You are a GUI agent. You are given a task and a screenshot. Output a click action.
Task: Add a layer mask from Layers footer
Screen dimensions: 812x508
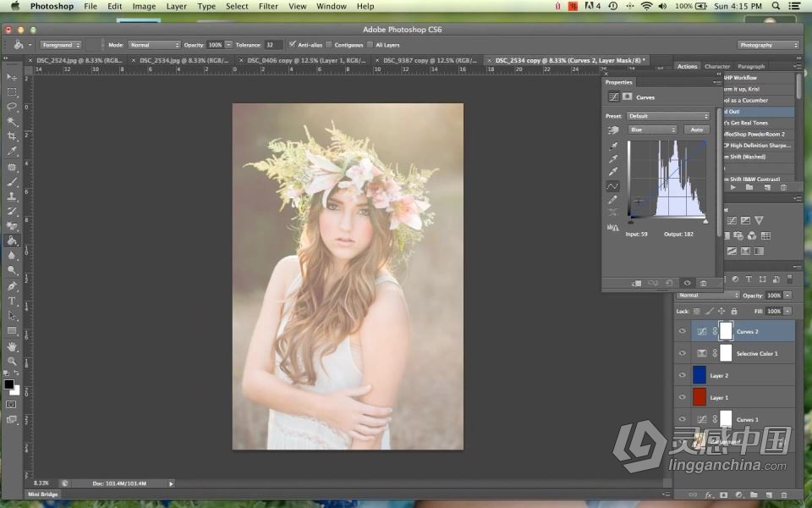[x=724, y=495]
